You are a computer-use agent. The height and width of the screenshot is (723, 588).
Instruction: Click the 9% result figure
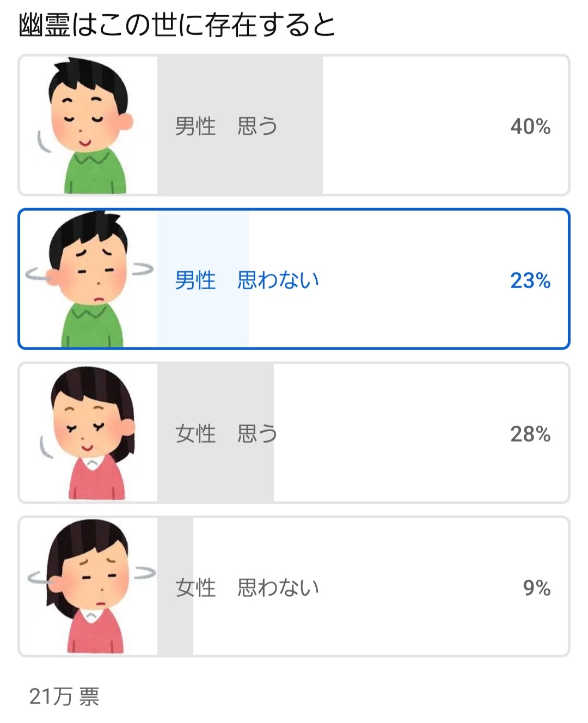[x=536, y=588]
